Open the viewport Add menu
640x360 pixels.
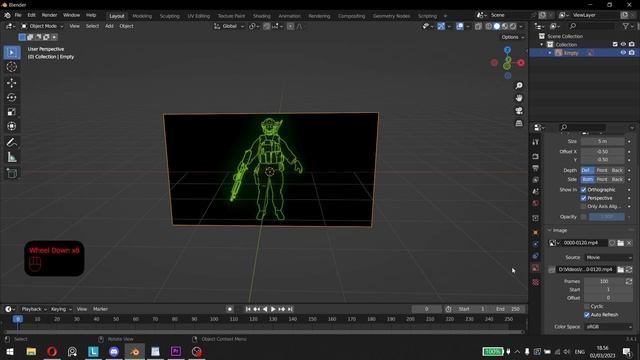pyautogui.click(x=109, y=26)
